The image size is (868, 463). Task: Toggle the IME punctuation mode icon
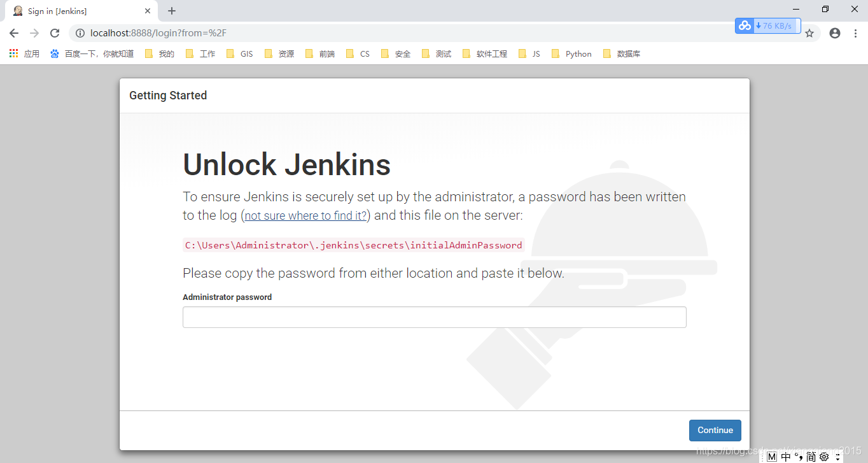coord(799,457)
